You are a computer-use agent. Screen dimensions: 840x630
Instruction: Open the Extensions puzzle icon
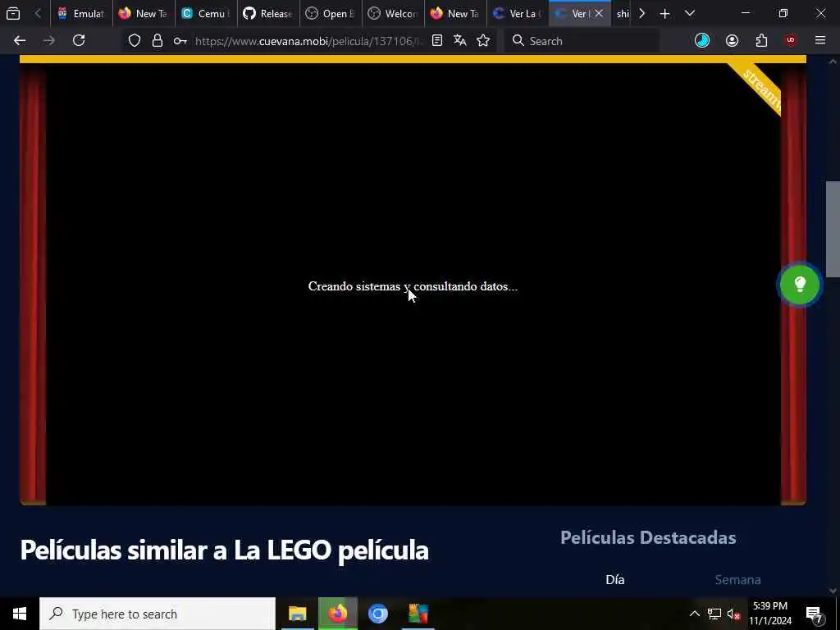[x=761, y=41]
